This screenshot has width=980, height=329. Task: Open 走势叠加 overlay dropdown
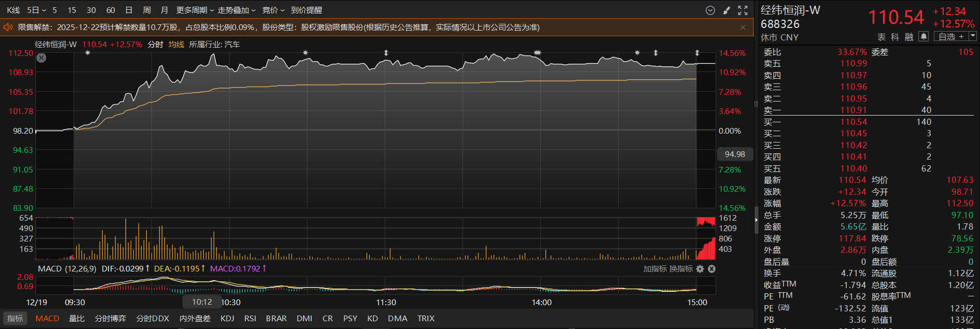pyautogui.click(x=236, y=10)
